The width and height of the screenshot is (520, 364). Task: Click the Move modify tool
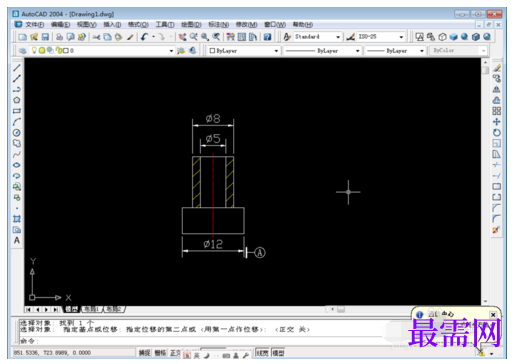pos(497,122)
